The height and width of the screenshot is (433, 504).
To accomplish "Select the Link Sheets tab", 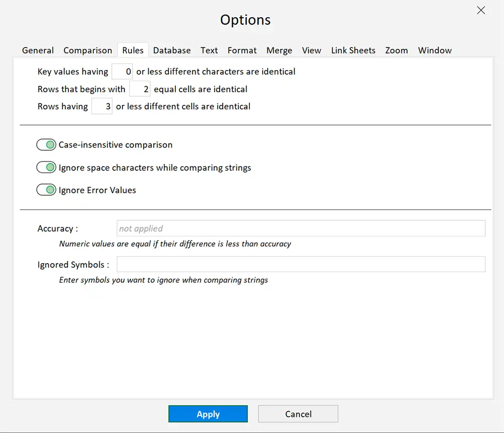I will tap(353, 50).
